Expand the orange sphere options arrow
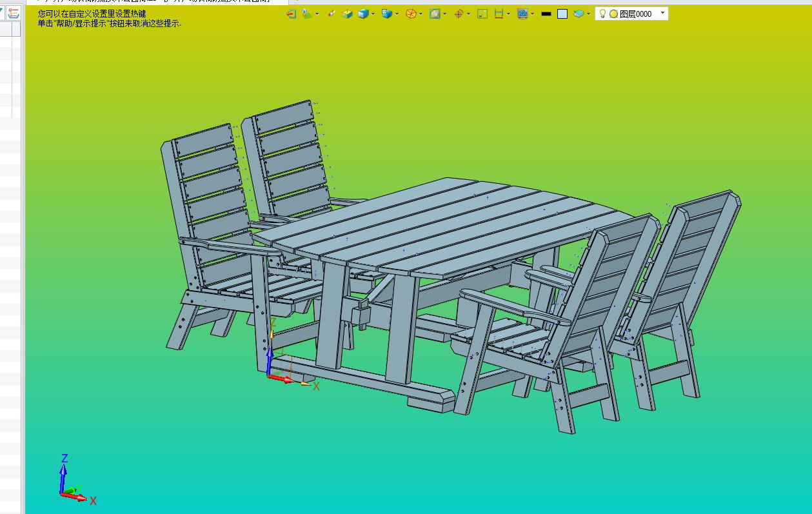This screenshot has width=812, height=514. click(x=421, y=14)
